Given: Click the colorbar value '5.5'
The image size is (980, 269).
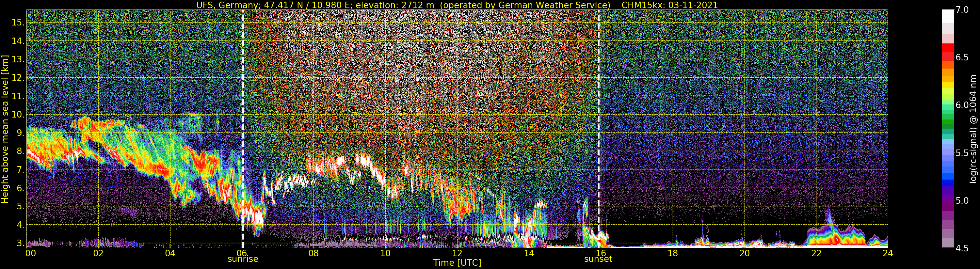Looking at the screenshot, I should pyautogui.click(x=962, y=153).
